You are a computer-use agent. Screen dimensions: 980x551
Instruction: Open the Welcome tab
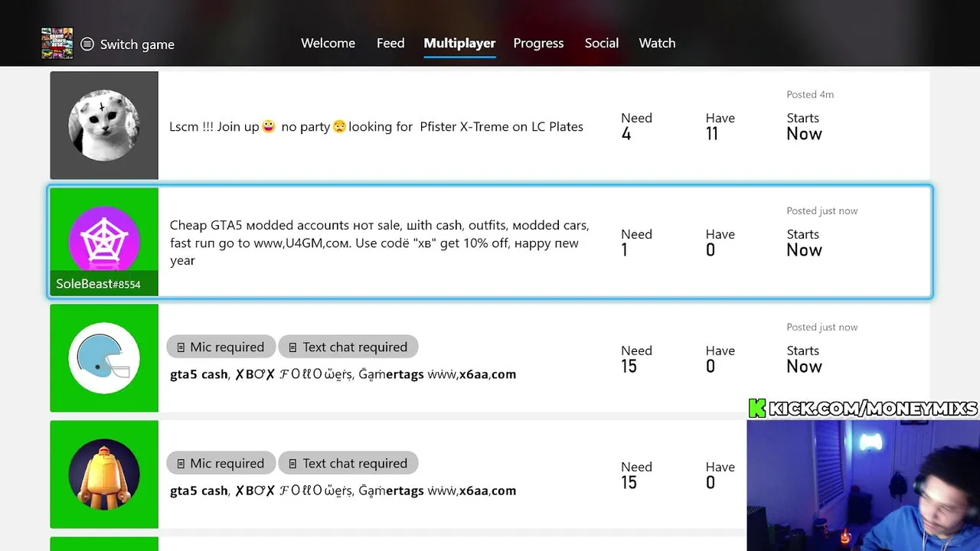(x=328, y=43)
